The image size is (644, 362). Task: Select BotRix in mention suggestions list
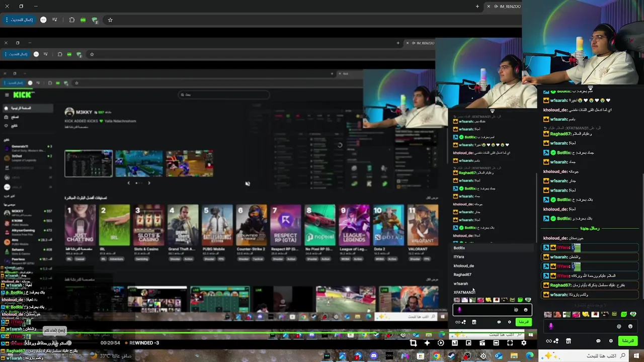point(492,248)
